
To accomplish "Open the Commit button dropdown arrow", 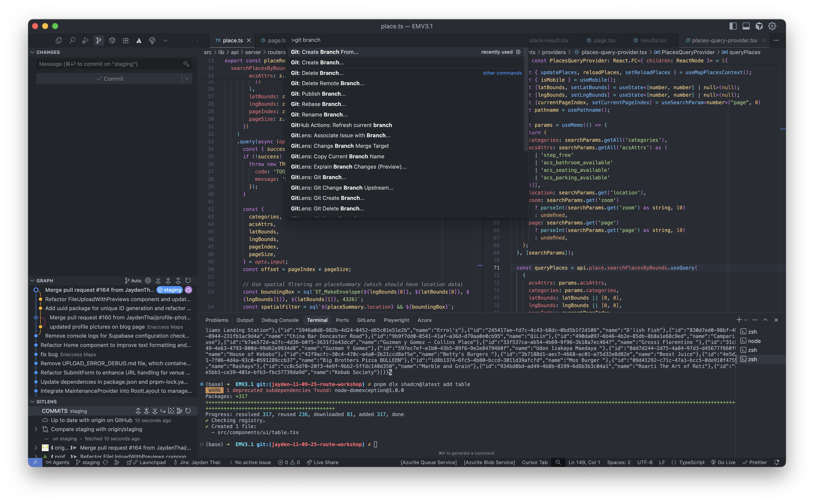I will (x=187, y=79).
